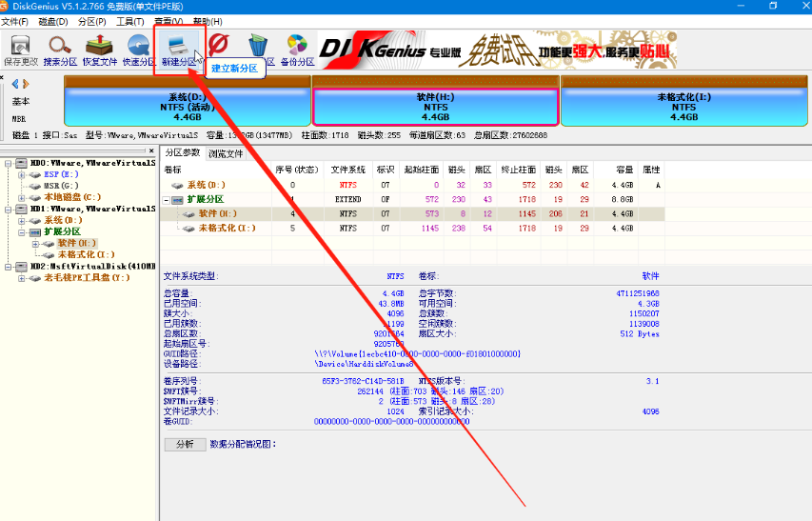Screen dimensions: 812x521
Task: Click the 快速分区 quick partition icon
Action: (139, 46)
